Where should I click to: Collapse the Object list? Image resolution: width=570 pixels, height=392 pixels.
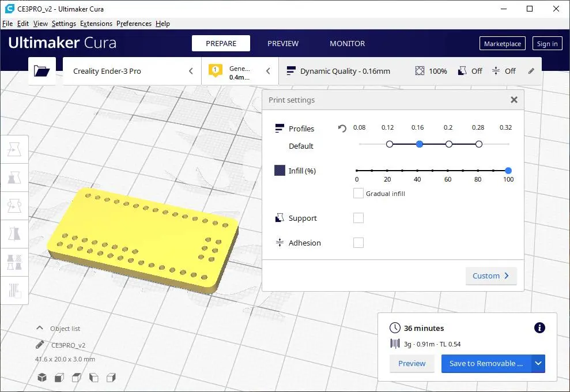point(40,328)
